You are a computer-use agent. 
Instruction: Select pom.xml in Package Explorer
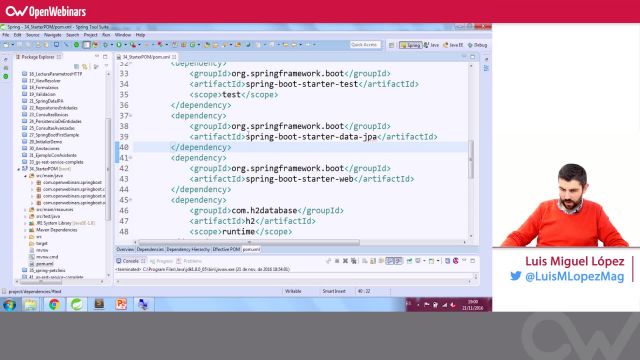(x=42, y=264)
